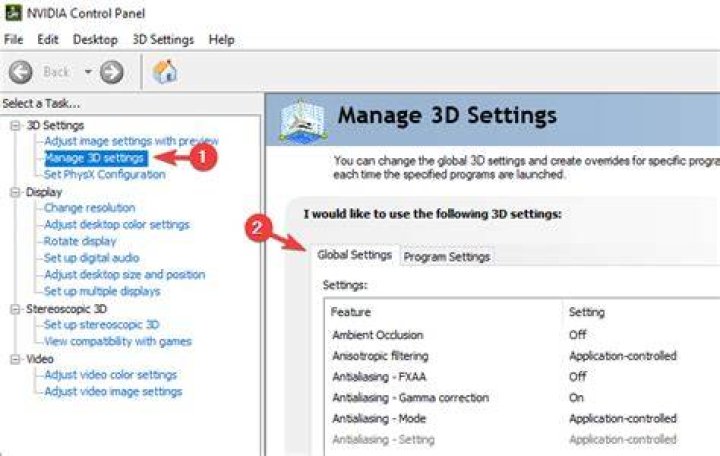
Task: Click the Video tree category label
Action: click(40, 359)
